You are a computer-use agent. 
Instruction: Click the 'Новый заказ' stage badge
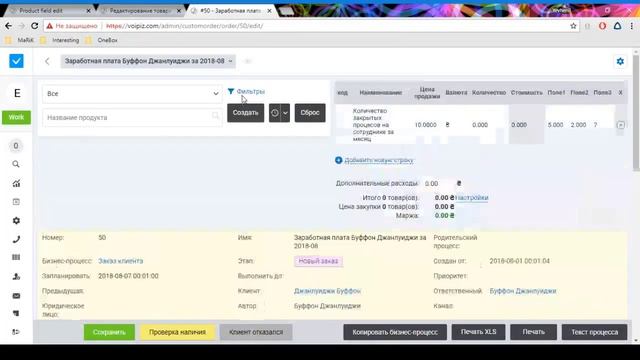coord(318,261)
